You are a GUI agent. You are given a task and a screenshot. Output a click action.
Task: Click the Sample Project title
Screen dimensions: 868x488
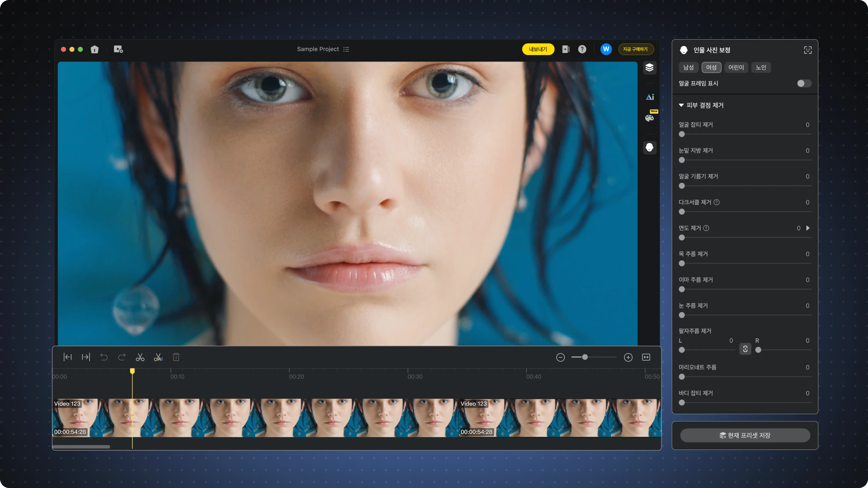[x=318, y=49]
